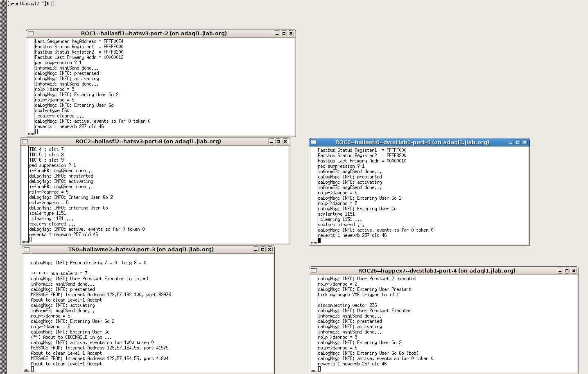
Task: Open window menu icon of ROC26 window
Action: (x=314, y=270)
